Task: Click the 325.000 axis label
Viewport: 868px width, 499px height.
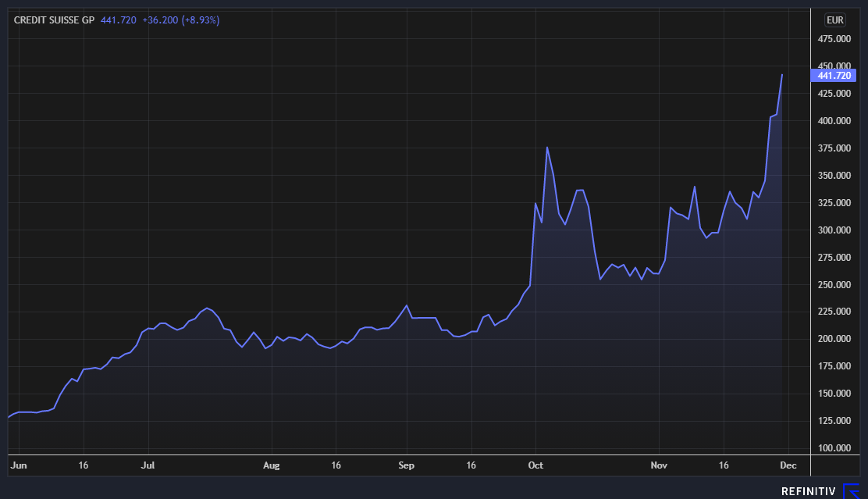Action: 834,203
